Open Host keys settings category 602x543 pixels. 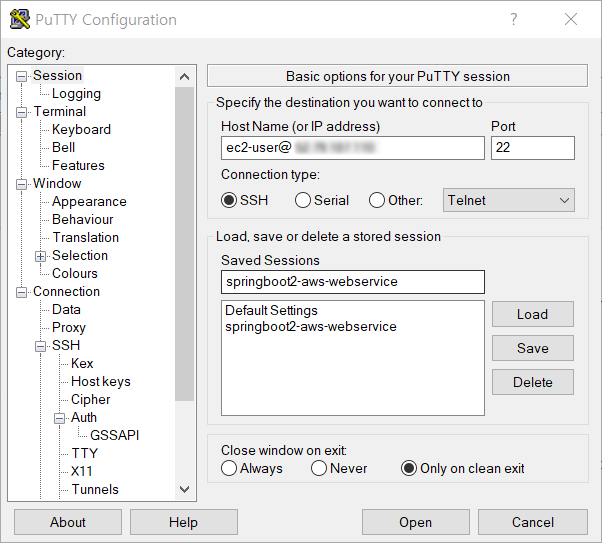pos(101,382)
